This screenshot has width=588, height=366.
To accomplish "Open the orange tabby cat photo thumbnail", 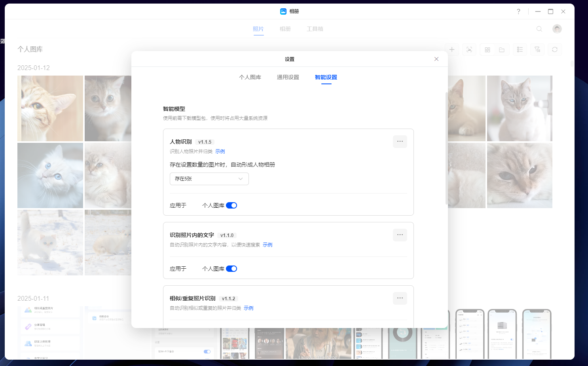I will coord(50,108).
